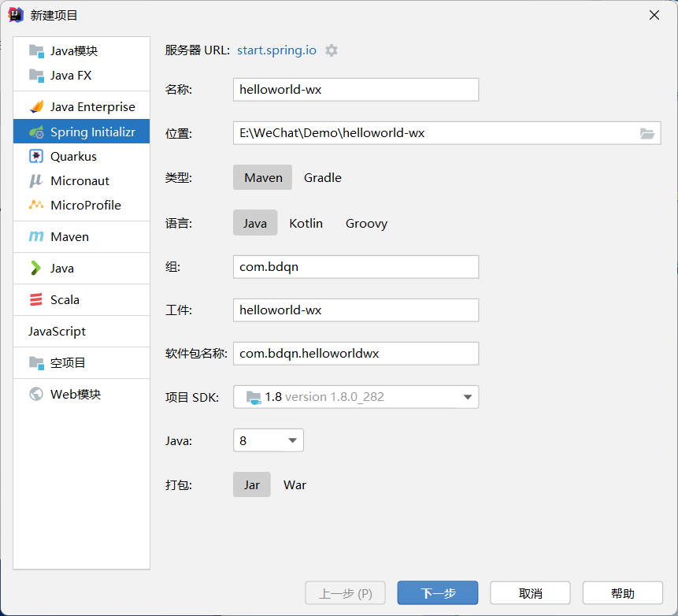Click the 服务器 URL label
678x616 pixels.
[197, 50]
